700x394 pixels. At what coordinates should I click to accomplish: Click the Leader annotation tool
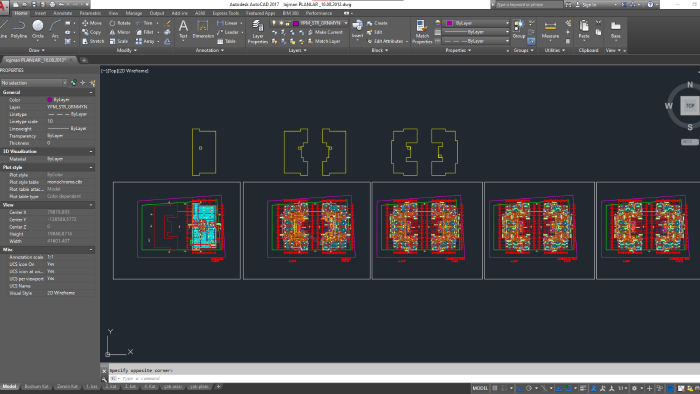pos(228,32)
